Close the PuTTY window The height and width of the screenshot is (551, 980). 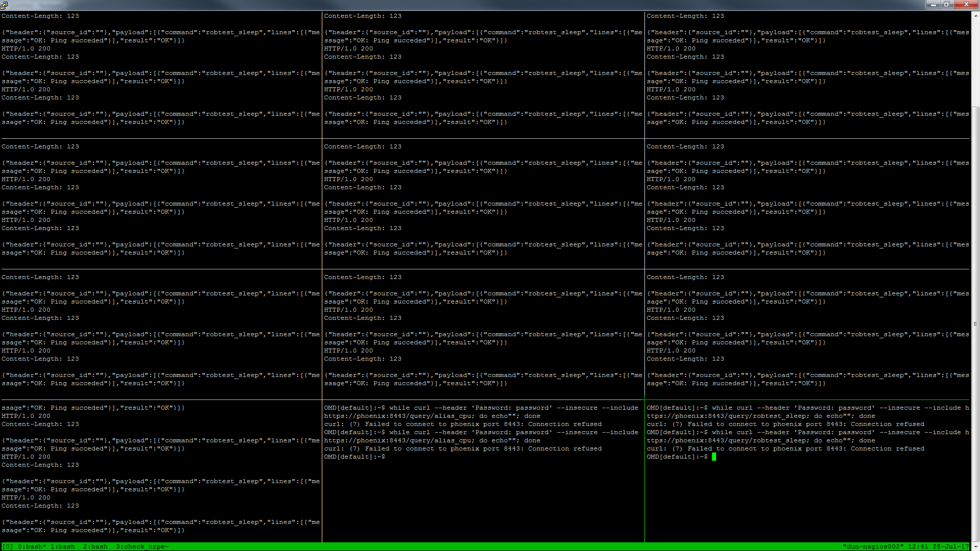[x=966, y=5]
